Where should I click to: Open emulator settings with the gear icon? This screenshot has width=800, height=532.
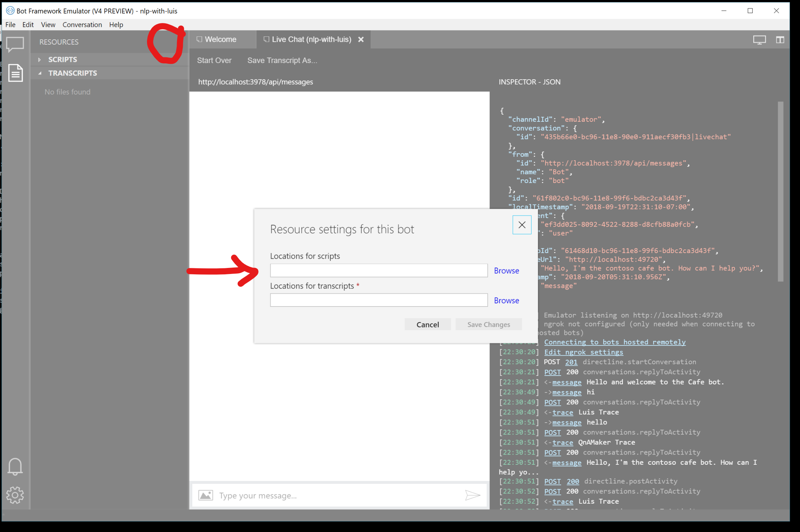tap(15, 495)
